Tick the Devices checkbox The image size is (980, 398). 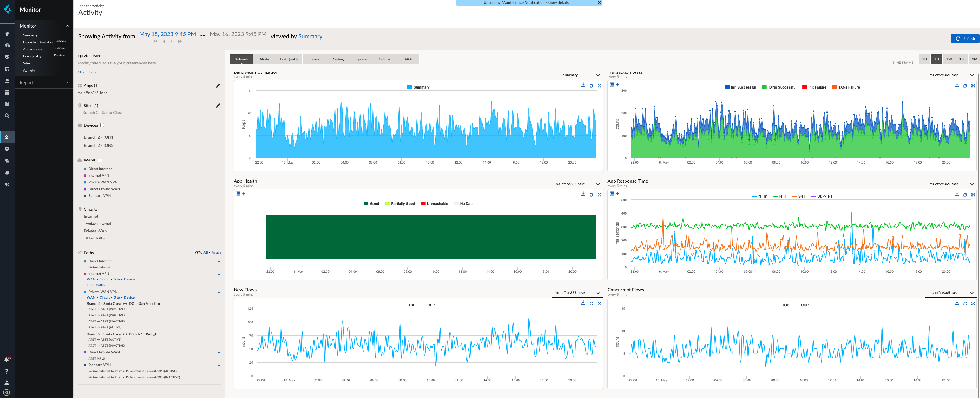click(102, 125)
